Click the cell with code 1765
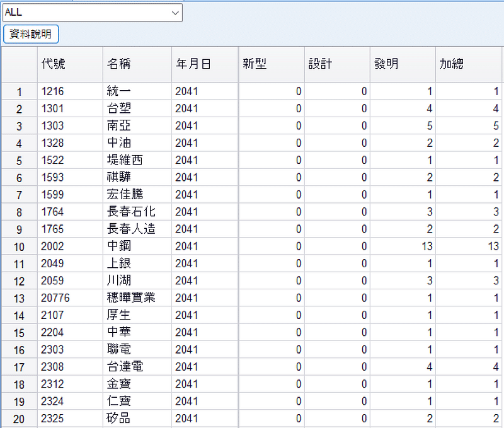This screenshot has height=428, width=504. (70, 229)
